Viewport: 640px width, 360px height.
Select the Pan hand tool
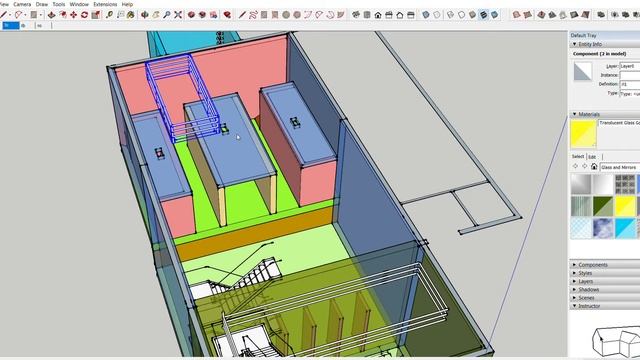pos(156,15)
